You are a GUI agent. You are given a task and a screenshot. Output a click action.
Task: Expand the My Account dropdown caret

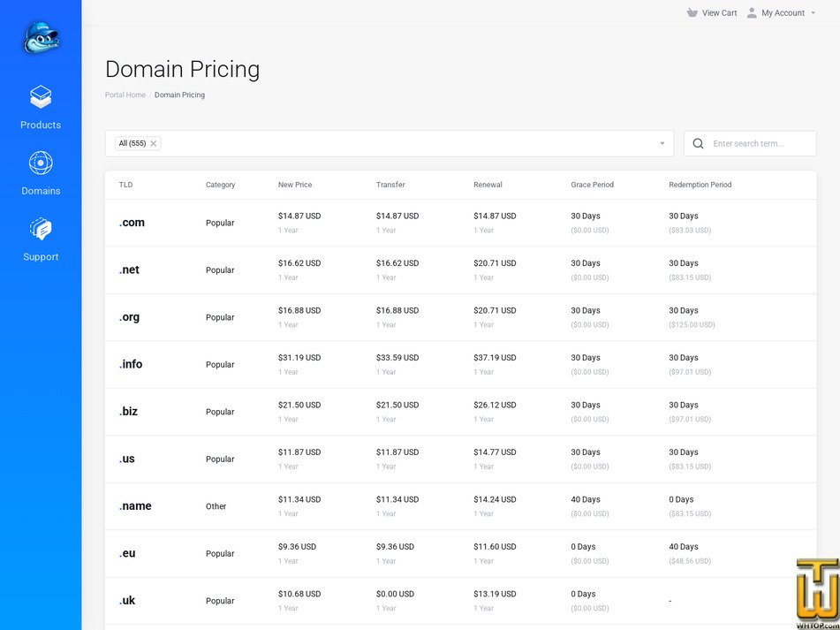click(813, 13)
